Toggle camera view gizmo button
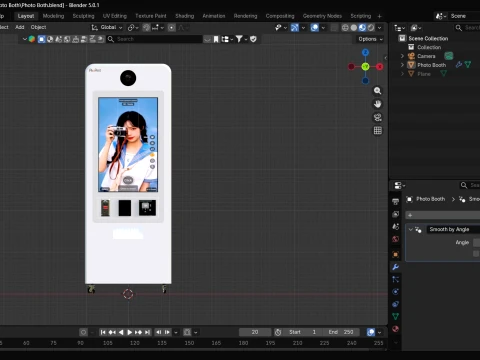This screenshot has height=360, width=480. pyautogui.click(x=377, y=117)
